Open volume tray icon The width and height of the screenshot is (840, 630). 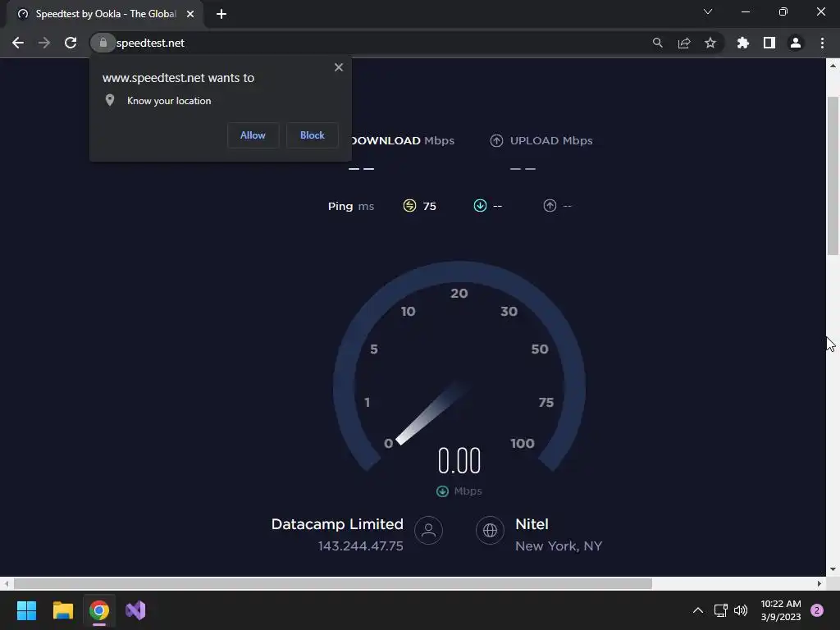coord(741,610)
